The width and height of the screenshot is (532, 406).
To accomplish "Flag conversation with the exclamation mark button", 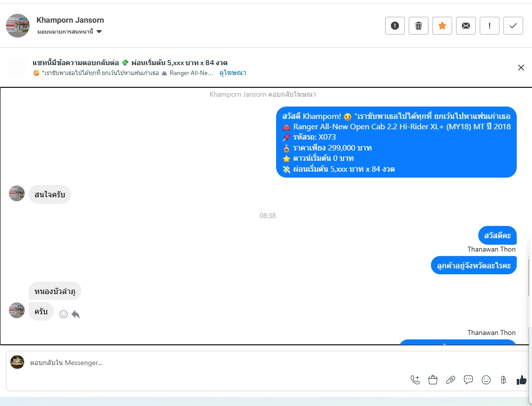I will point(490,26).
